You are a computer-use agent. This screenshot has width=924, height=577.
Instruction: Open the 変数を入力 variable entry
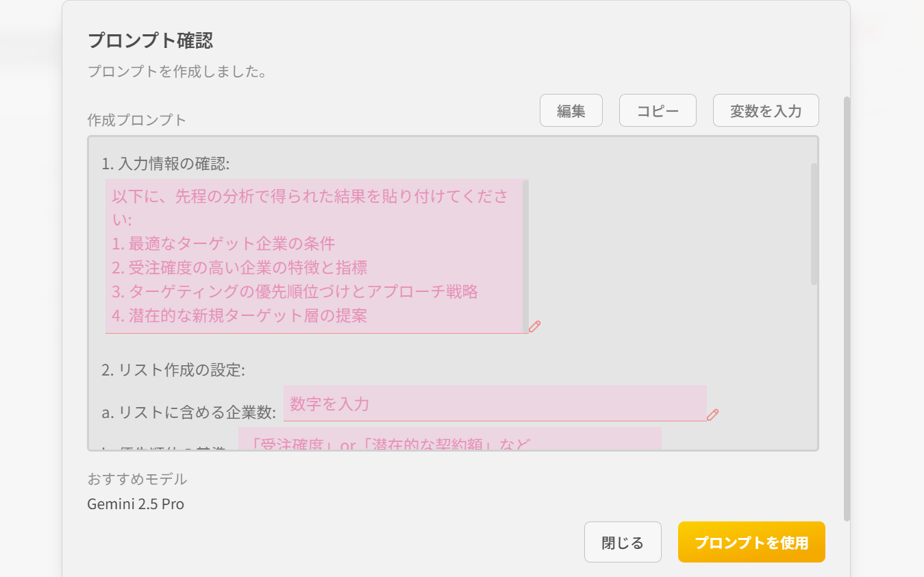pyautogui.click(x=765, y=111)
